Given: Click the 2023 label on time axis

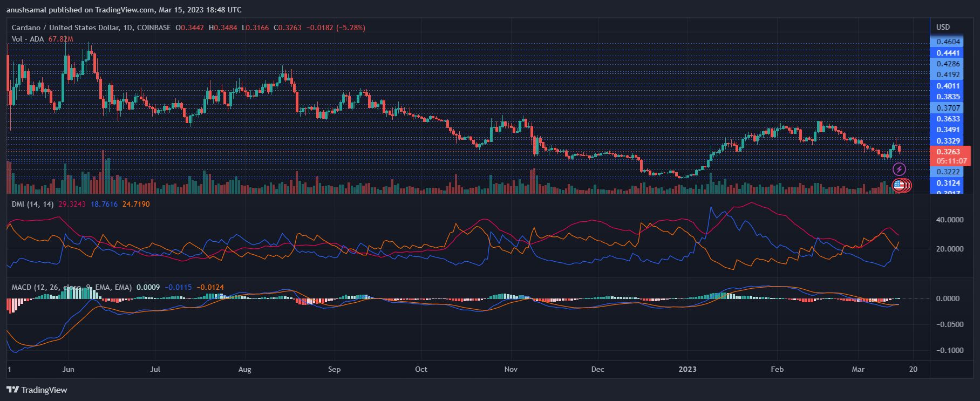Looking at the screenshot, I should pyautogui.click(x=688, y=369).
